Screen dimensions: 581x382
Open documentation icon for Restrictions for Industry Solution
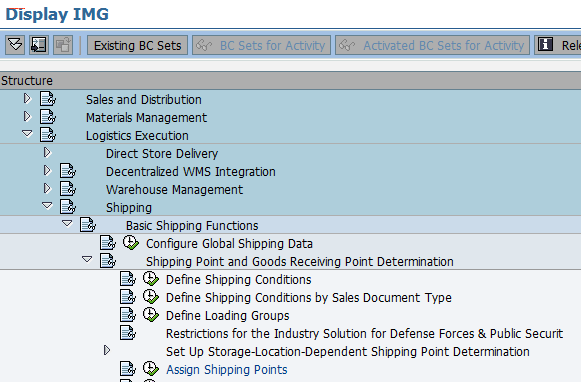point(128,333)
